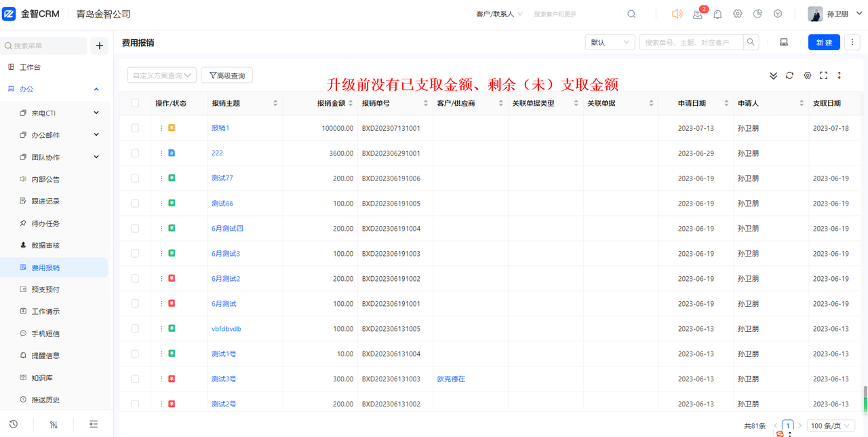Expand the 自定义方案查询 dropdown

[x=161, y=75]
